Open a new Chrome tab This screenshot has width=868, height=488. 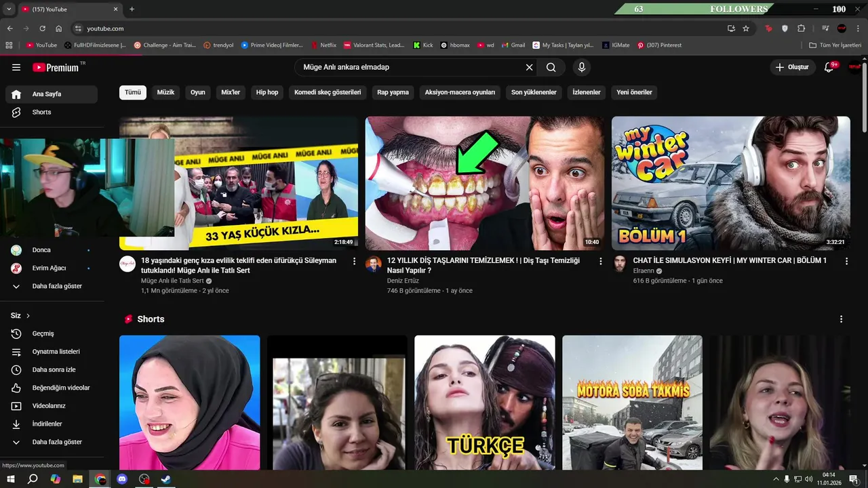(132, 9)
